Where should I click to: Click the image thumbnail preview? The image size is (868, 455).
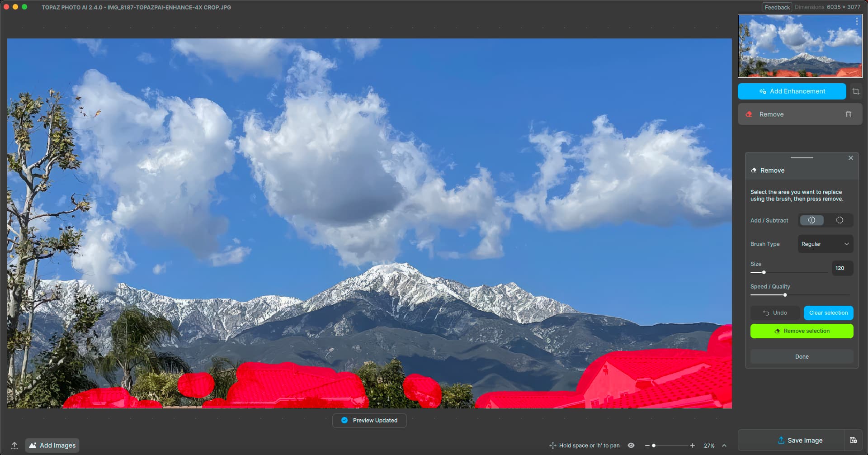(799, 46)
